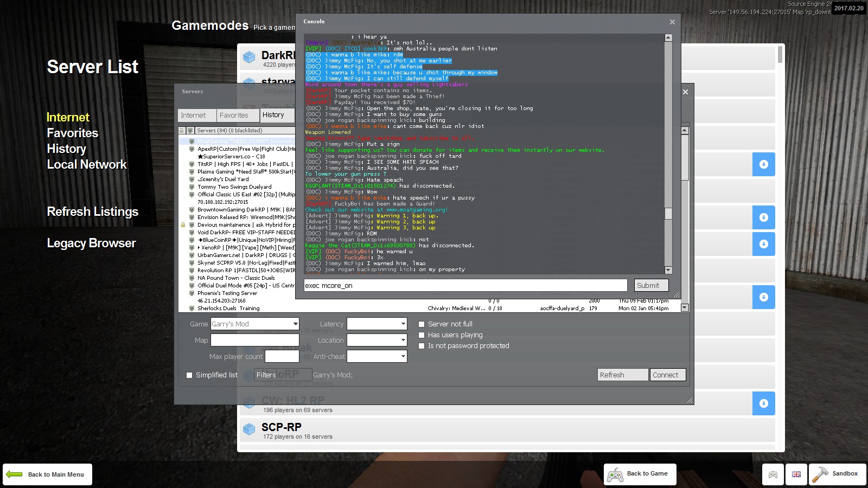Select NA Pound Town - Classic Duels server
Viewport: 868px width, 488px height.
click(237, 278)
